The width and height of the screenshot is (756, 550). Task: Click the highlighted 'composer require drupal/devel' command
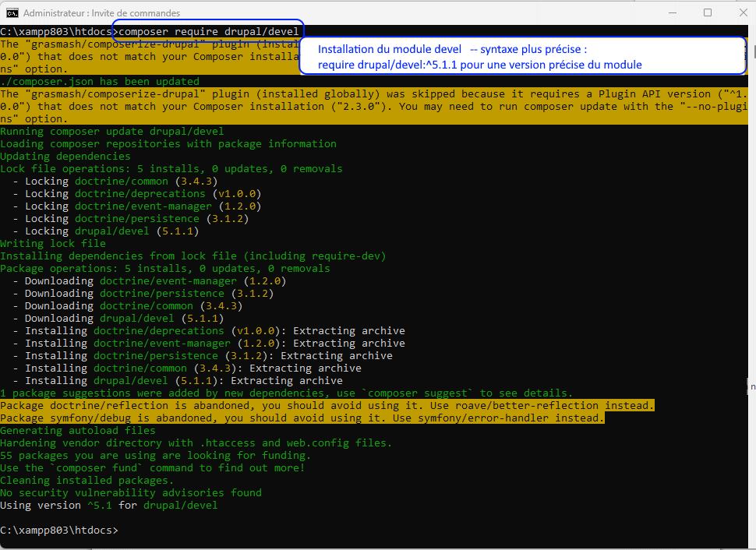coord(208,31)
